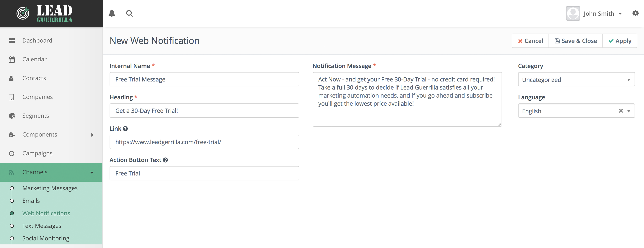Click the Lead Guerrilla logo
The height and width of the screenshot is (248, 644).
point(44,13)
